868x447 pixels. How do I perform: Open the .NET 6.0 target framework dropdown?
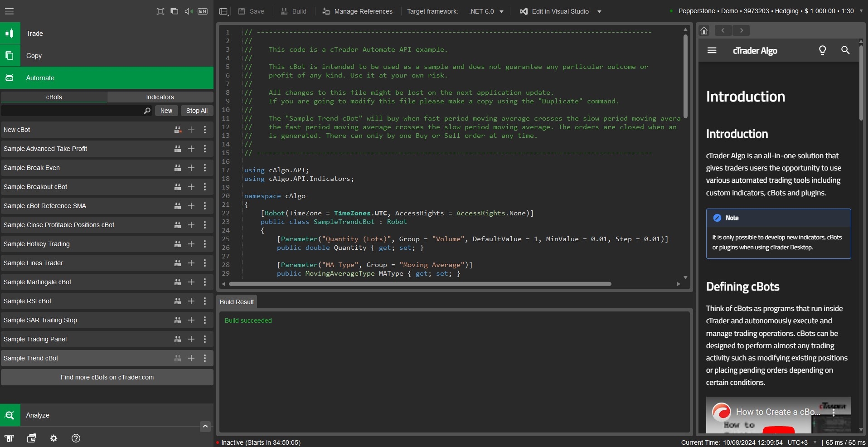(487, 11)
